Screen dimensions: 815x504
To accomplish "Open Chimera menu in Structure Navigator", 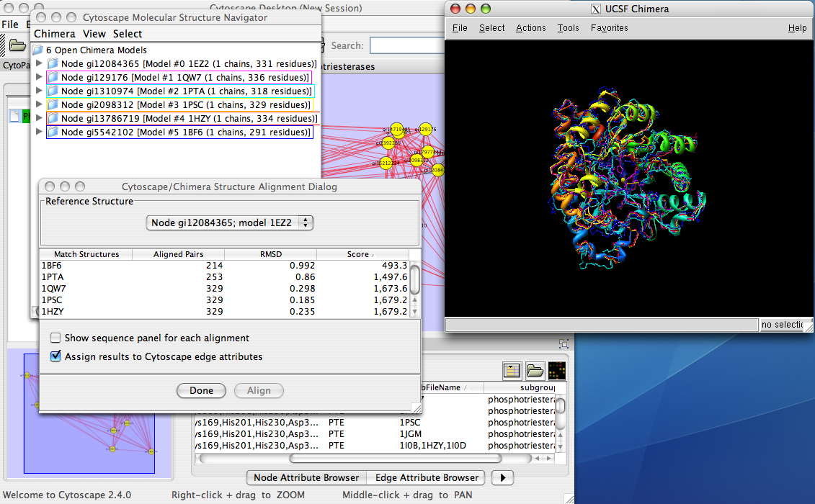I will click(x=55, y=34).
